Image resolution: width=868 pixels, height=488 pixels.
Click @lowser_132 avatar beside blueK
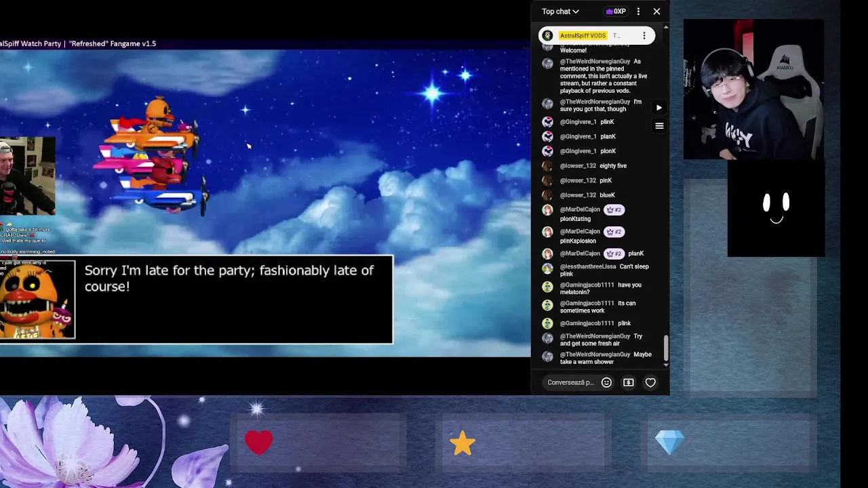point(548,195)
